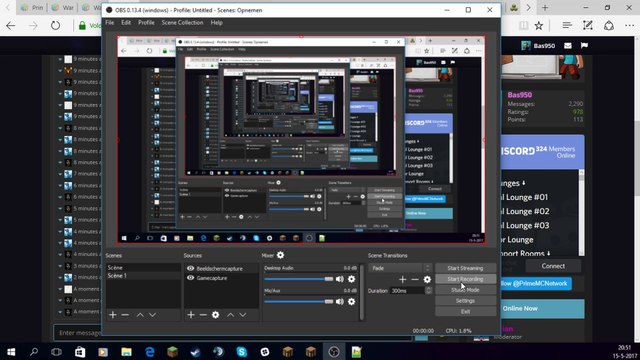640x360 pixels.
Task: Open the Bas950 username link in the forum sidebar
Action: pos(520,95)
